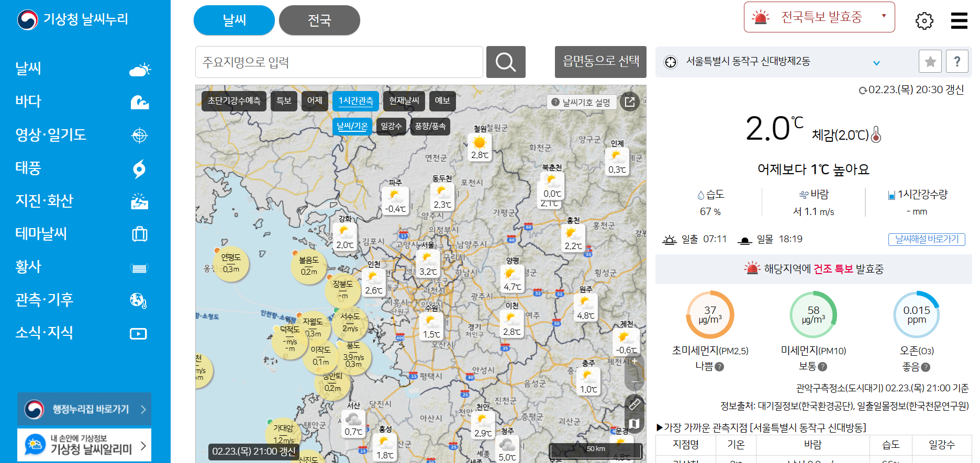The height and width of the screenshot is (463, 980).
Task: Click the star to favorite this location
Action: (x=930, y=62)
